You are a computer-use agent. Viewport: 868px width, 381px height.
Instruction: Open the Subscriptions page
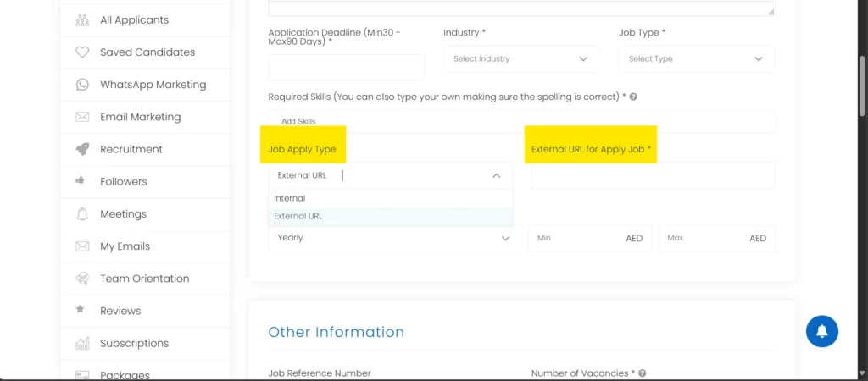145,344
